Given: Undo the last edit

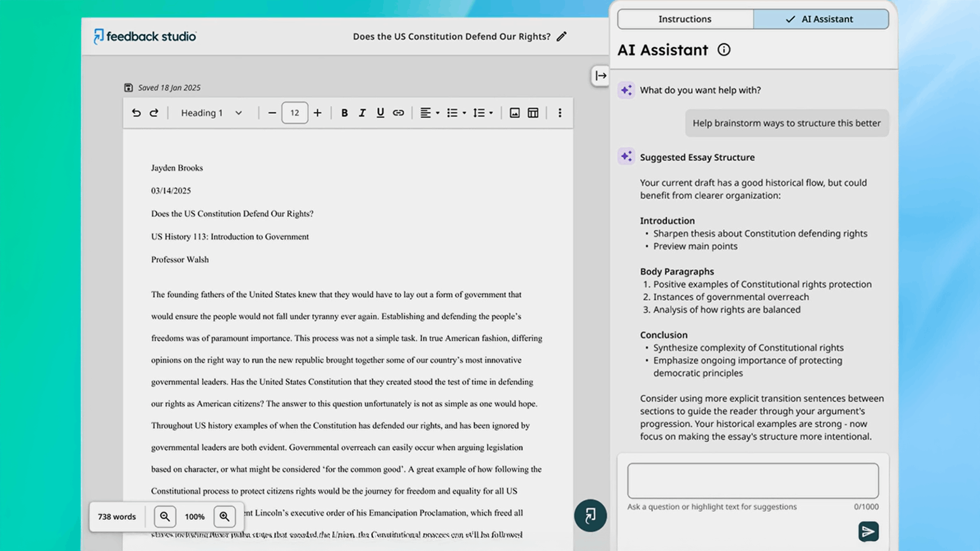Looking at the screenshot, I should coord(136,113).
